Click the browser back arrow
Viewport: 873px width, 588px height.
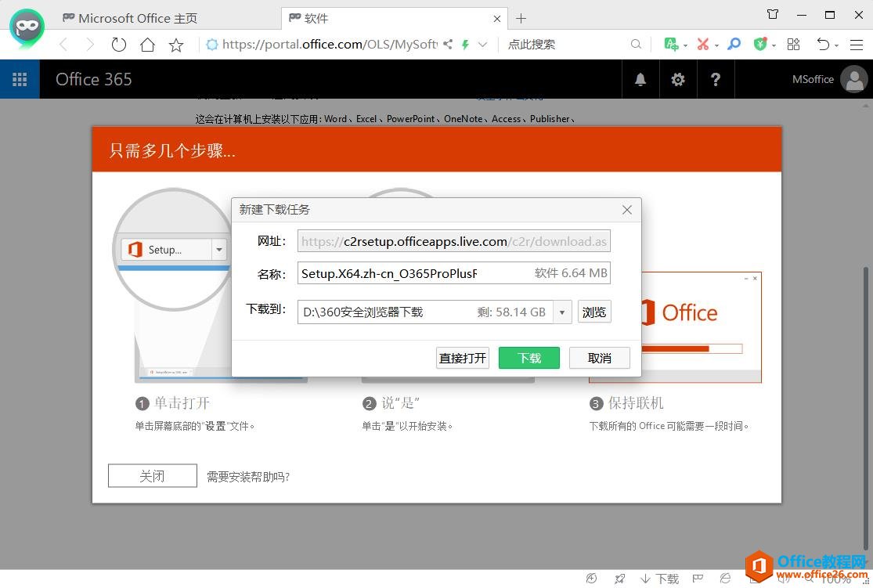[x=63, y=45]
